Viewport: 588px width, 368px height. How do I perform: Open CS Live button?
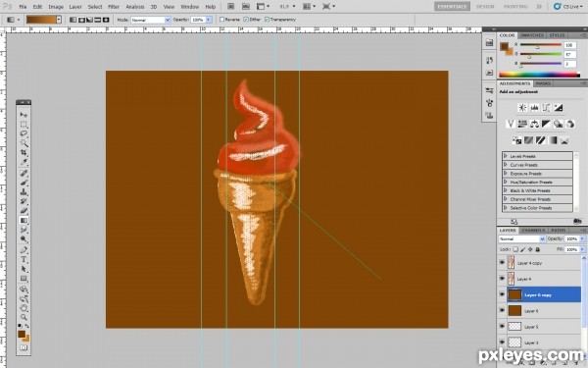(568, 7)
